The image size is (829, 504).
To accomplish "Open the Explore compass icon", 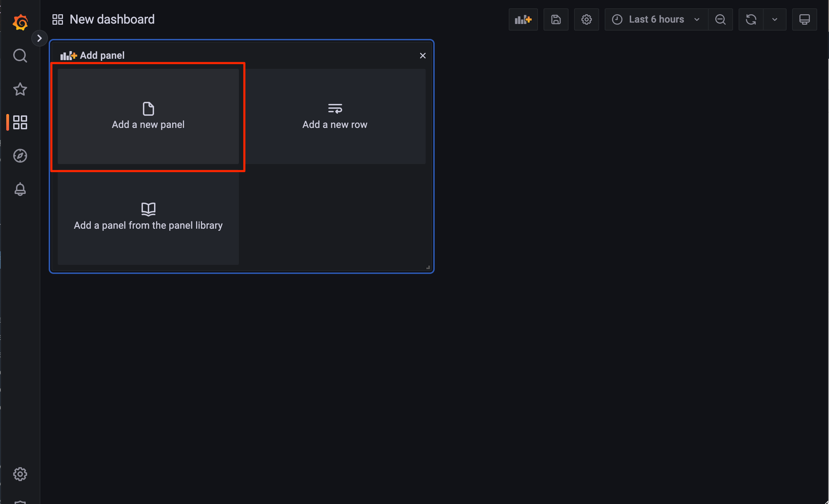I will 20,156.
